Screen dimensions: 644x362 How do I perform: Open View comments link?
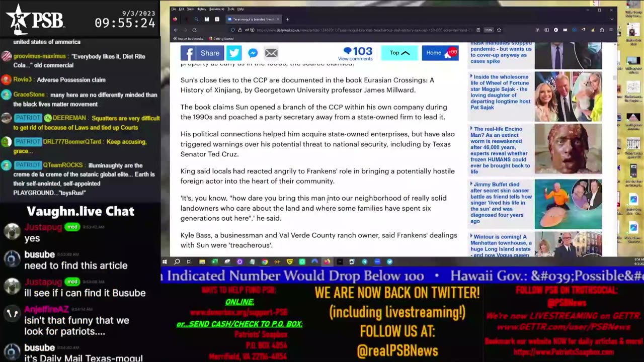pyautogui.click(x=355, y=59)
